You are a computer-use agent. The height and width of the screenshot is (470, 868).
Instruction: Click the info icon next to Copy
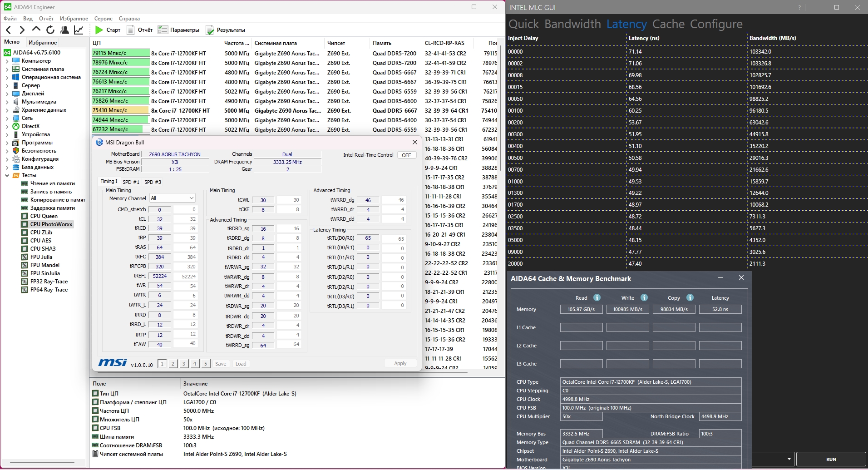[x=690, y=297]
